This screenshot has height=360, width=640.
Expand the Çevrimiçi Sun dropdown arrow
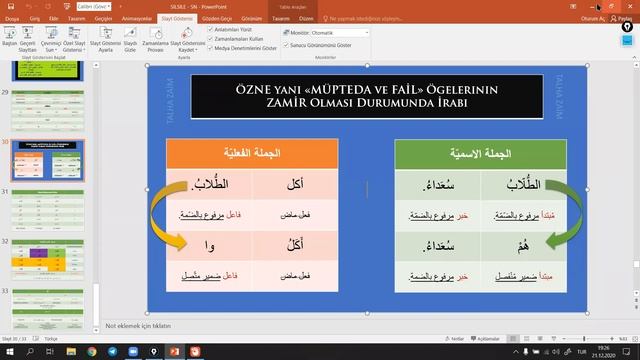click(x=56, y=50)
